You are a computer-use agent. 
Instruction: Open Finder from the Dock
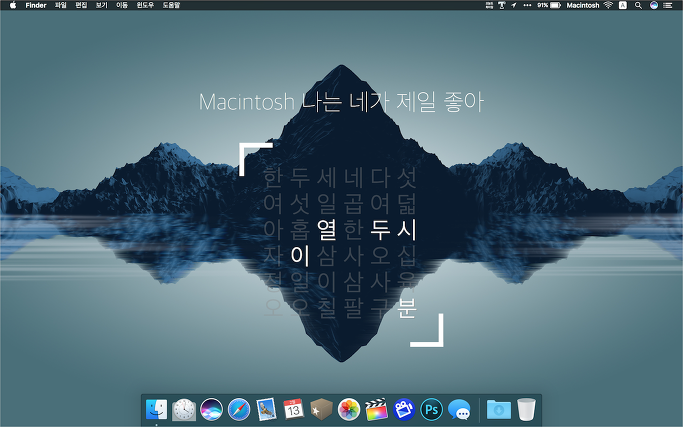coord(156,410)
